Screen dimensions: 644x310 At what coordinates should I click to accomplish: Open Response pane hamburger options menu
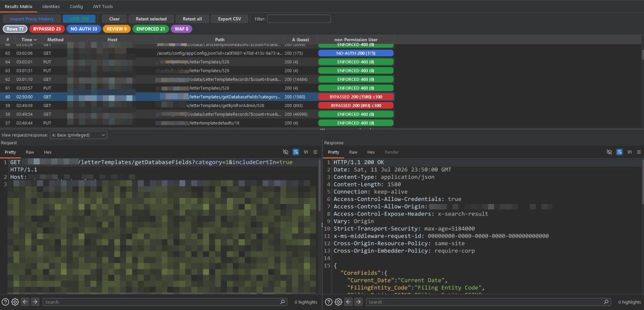pyautogui.click(x=639, y=152)
